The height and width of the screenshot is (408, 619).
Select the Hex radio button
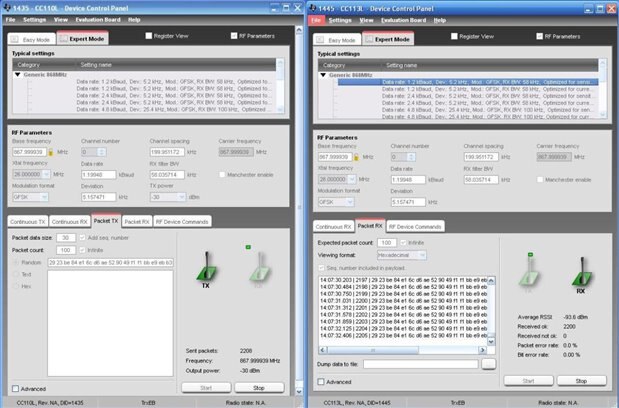[16, 286]
